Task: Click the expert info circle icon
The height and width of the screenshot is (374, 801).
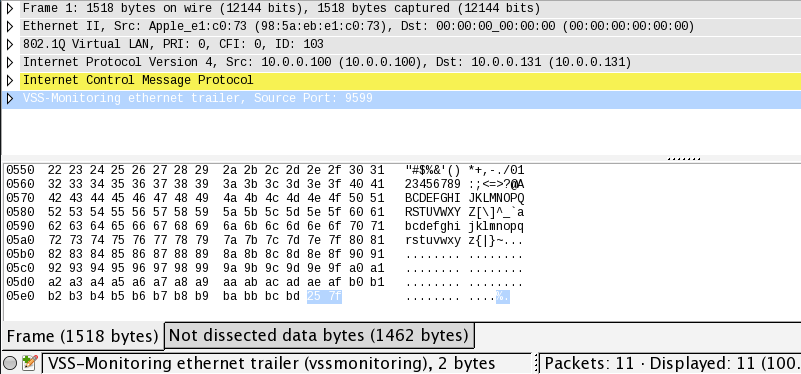Action: tap(10, 363)
